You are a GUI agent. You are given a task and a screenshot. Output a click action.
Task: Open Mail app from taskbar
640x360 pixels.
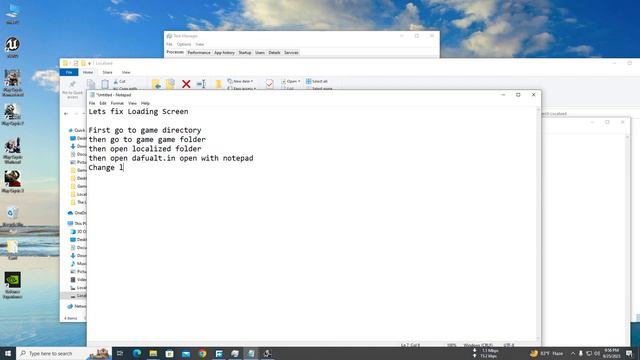[x=186, y=353]
